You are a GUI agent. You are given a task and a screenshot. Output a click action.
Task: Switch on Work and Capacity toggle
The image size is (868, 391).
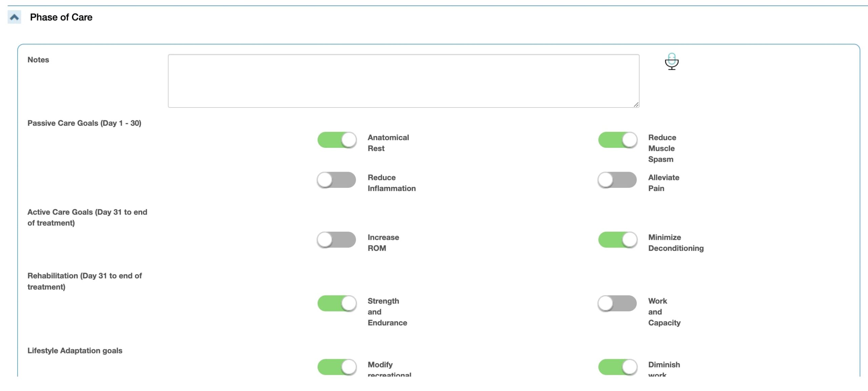(617, 304)
